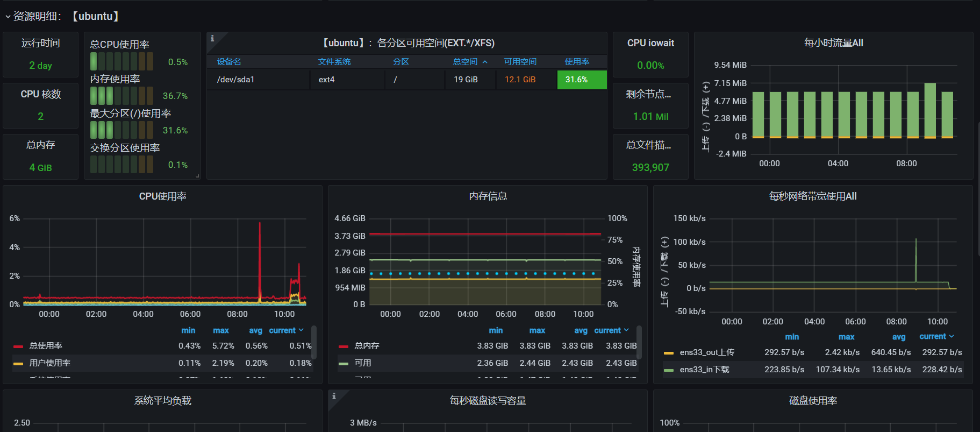Click the red color swatch for 总内存

[x=344, y=346]
